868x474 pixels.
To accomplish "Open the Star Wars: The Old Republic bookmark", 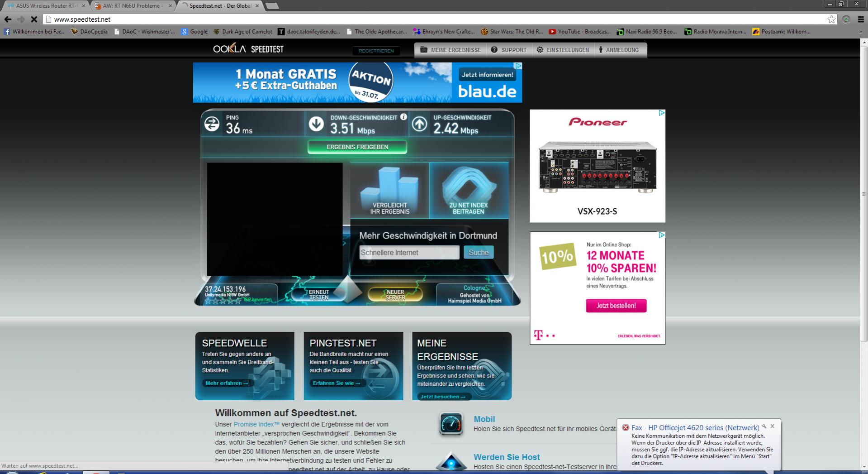I will (x=512, y=31).
